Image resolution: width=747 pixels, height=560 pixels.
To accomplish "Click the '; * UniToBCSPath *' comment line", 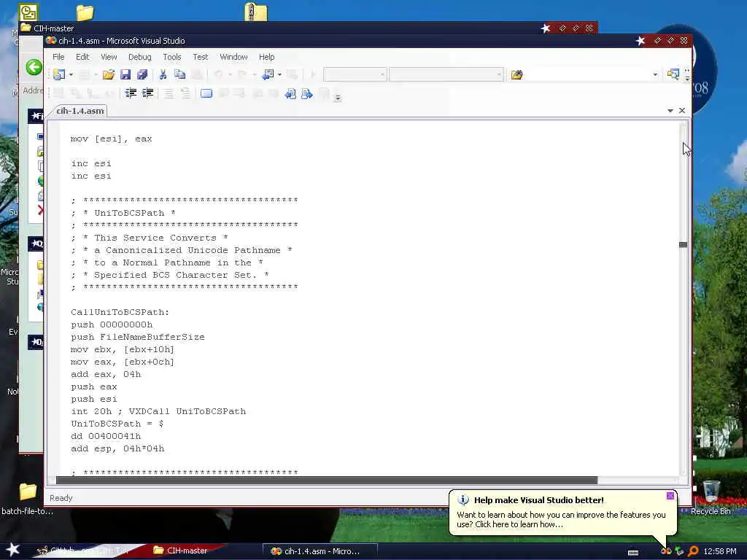I will (x=123, y=213).
